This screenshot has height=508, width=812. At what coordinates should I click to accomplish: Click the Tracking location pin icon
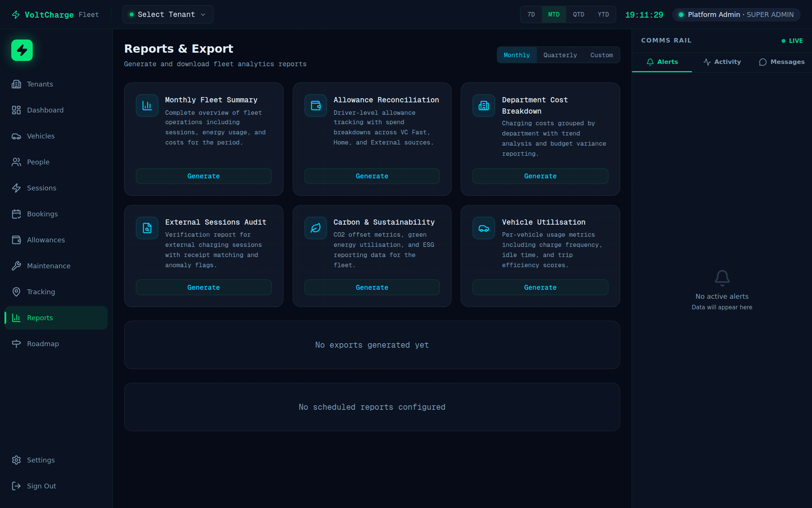[16, 292]
